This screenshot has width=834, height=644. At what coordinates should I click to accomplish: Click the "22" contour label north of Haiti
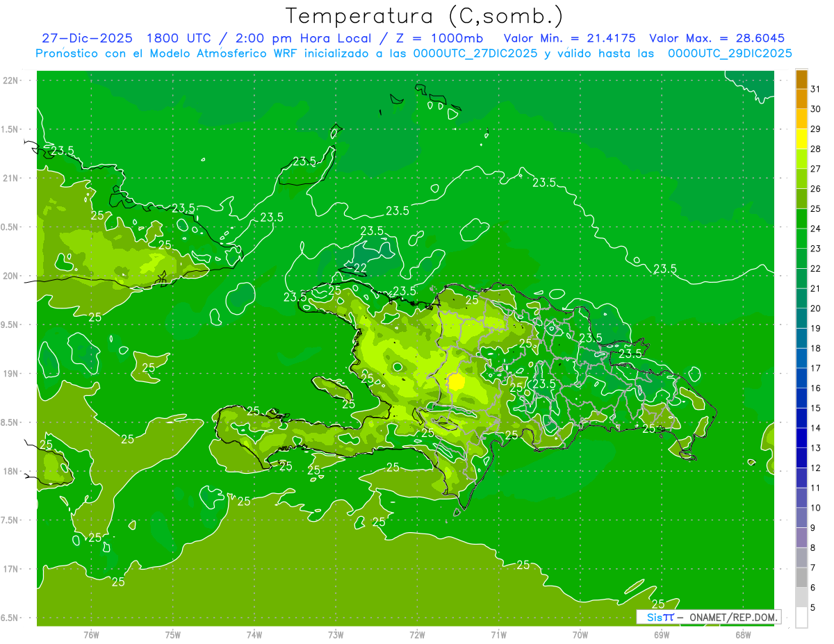[360, 268]
